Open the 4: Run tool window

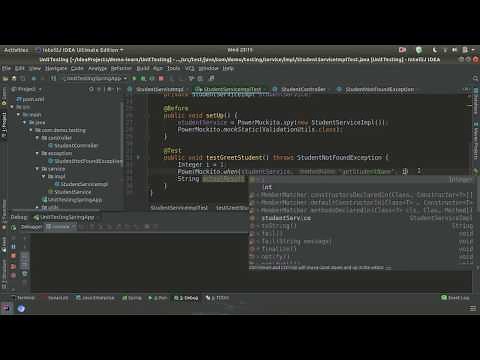coord(158,298)
